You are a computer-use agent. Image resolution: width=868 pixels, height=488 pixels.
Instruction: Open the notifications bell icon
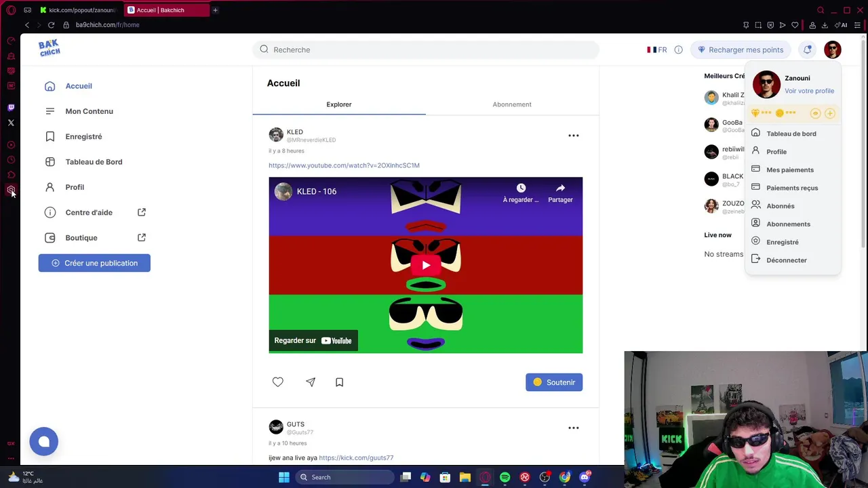coord(807,49)
